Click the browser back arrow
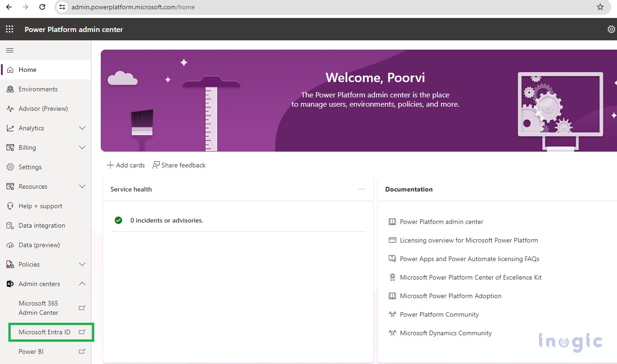Viewport: 617px width, 364px height. coord(9,7)
